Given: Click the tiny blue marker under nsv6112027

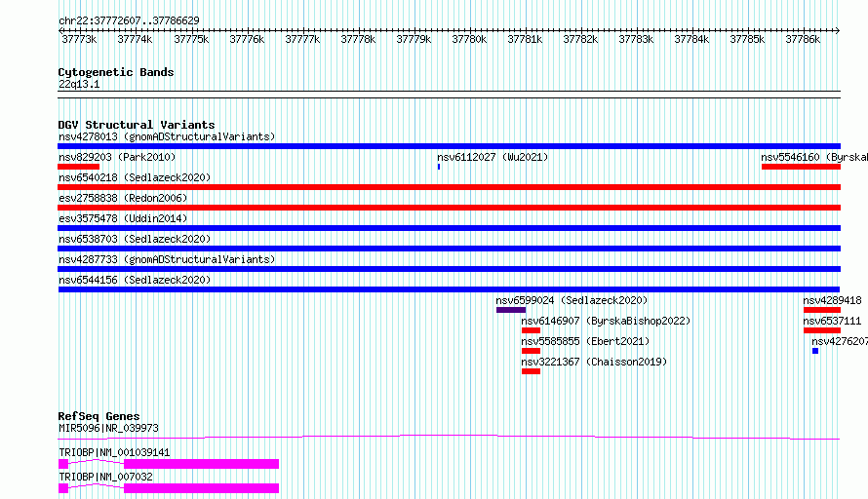Looking at the screenshot, I should pos(439,167).
